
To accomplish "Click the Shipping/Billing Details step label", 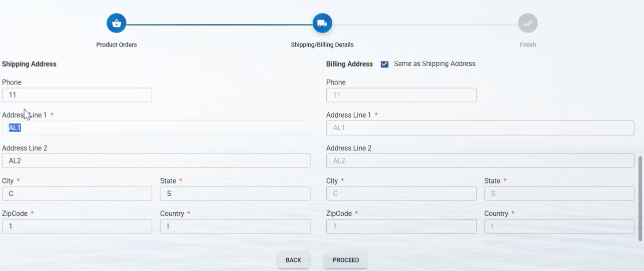I will pos(322,44).
